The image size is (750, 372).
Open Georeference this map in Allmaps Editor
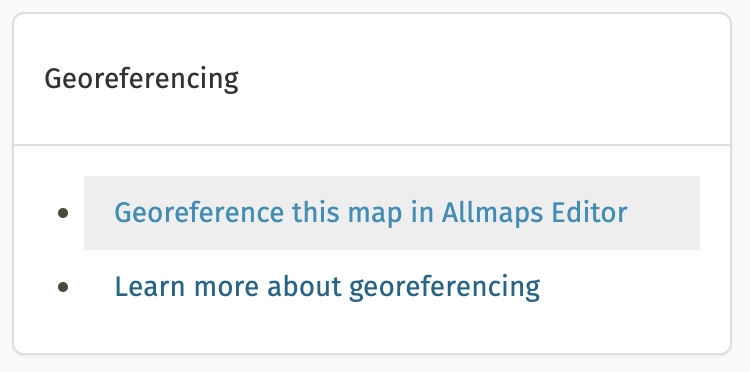pos(371,213)
